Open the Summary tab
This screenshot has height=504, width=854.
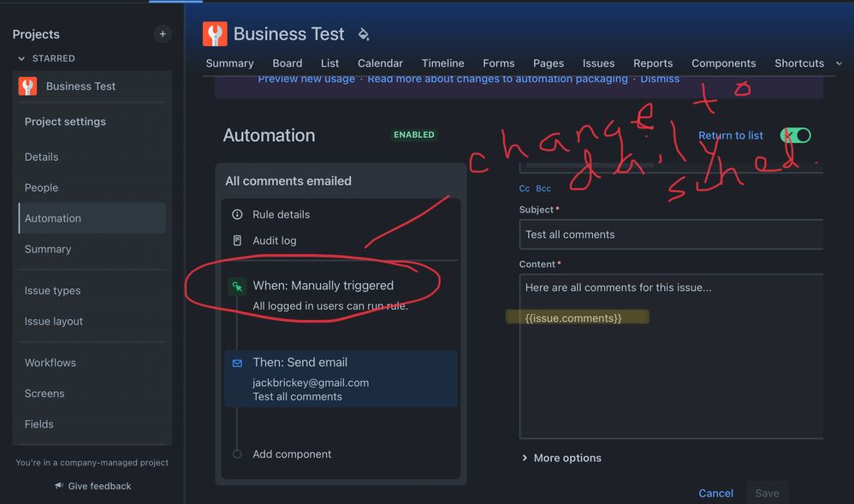[229, 63]
